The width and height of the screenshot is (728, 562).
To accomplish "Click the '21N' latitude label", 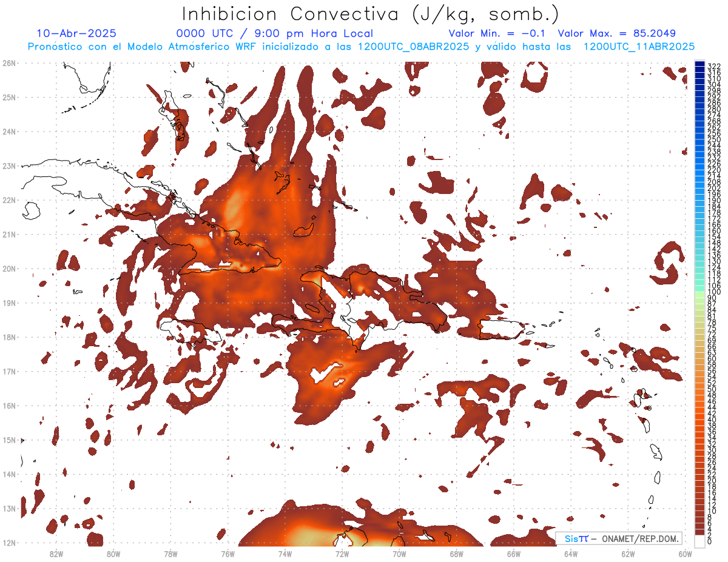I will [x=9, y=234].
